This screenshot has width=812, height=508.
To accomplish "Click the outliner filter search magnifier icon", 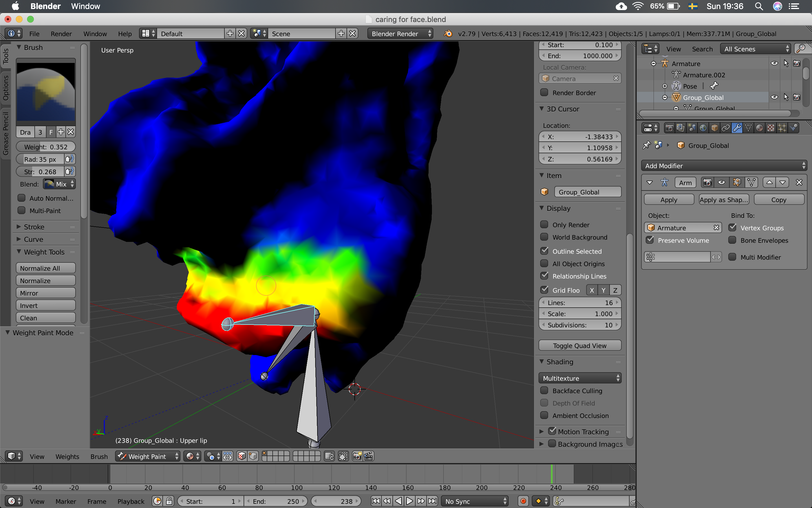I will click(x=801, y=49).
